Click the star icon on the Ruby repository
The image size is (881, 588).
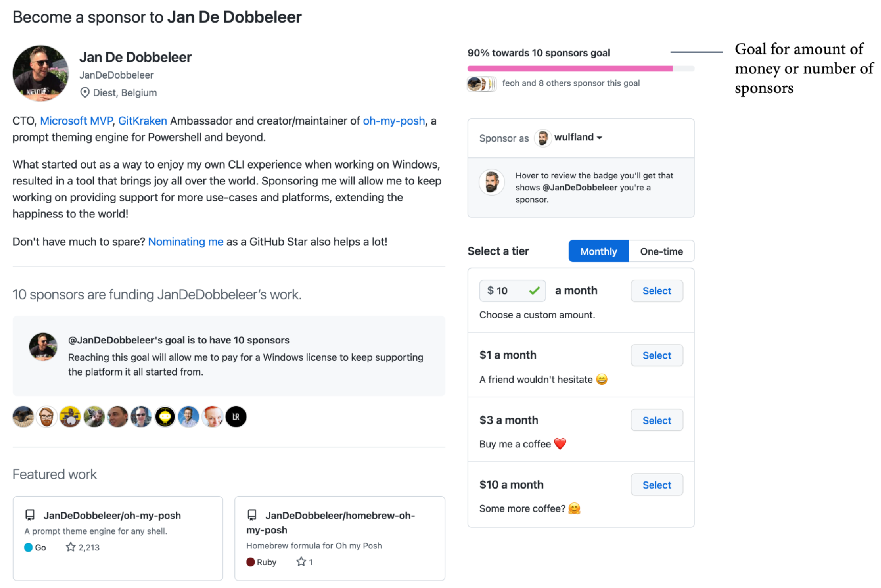click(301, 562)
